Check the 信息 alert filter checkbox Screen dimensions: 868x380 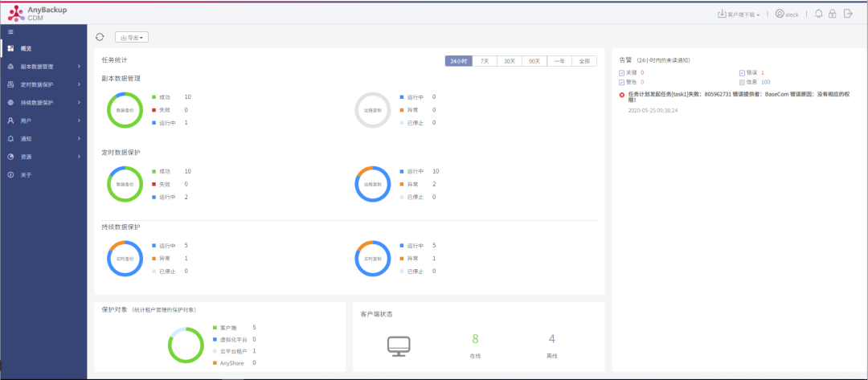[x=742, y=82]
